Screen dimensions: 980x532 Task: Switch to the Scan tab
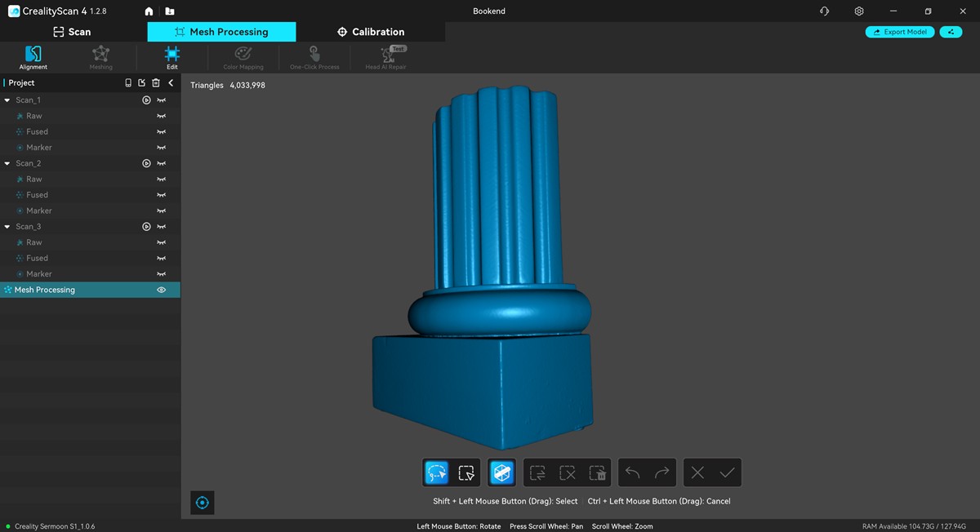tap(73, 32)
